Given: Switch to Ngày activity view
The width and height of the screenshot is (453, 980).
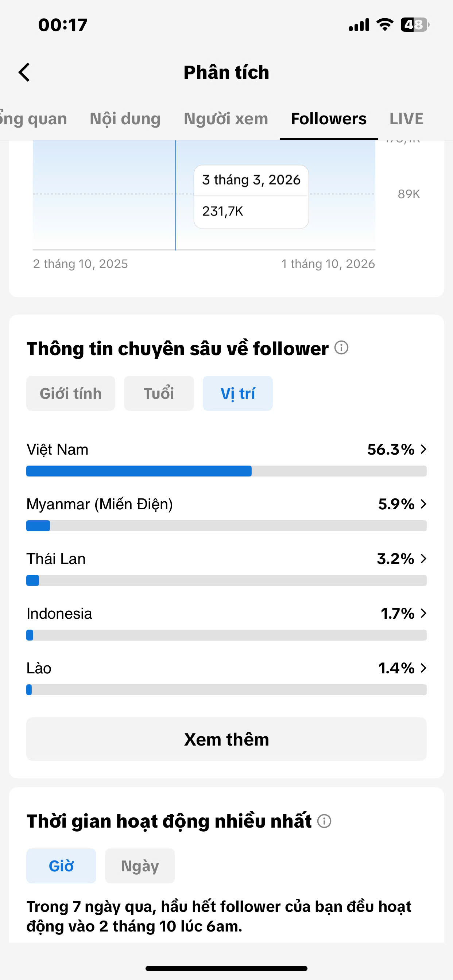Looking at the screenshot, I should click(x=140, y=866).
